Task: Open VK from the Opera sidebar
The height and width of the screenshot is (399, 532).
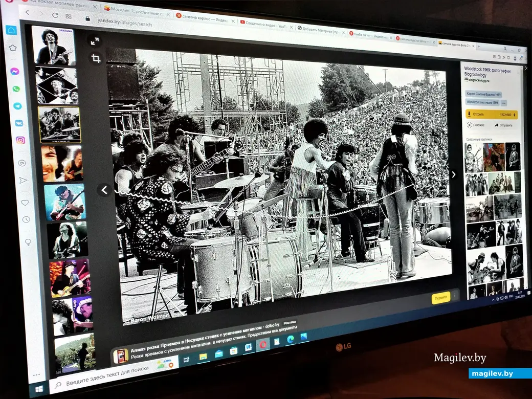Action: pyautogui.click(x=19, y=123)
